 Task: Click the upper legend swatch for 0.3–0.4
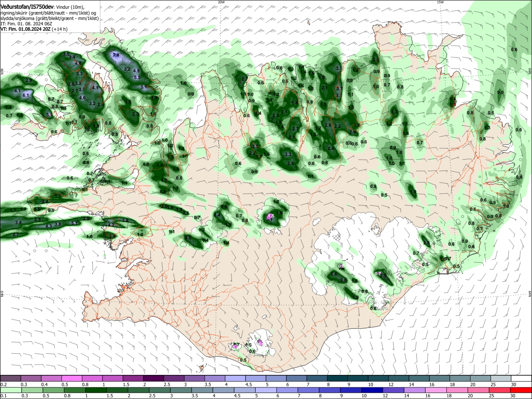[31, 378]
